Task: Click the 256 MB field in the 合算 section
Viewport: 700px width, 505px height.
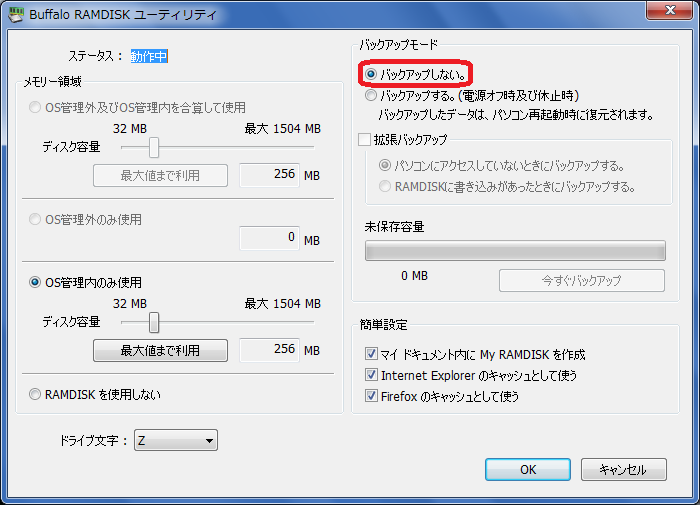Action: [x=270, y=175]
